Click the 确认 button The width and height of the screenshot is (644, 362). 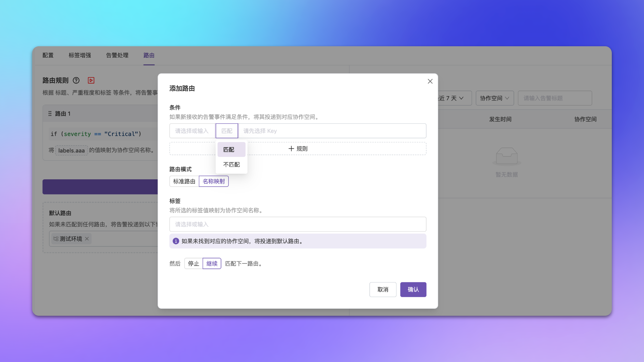[413, 290]
